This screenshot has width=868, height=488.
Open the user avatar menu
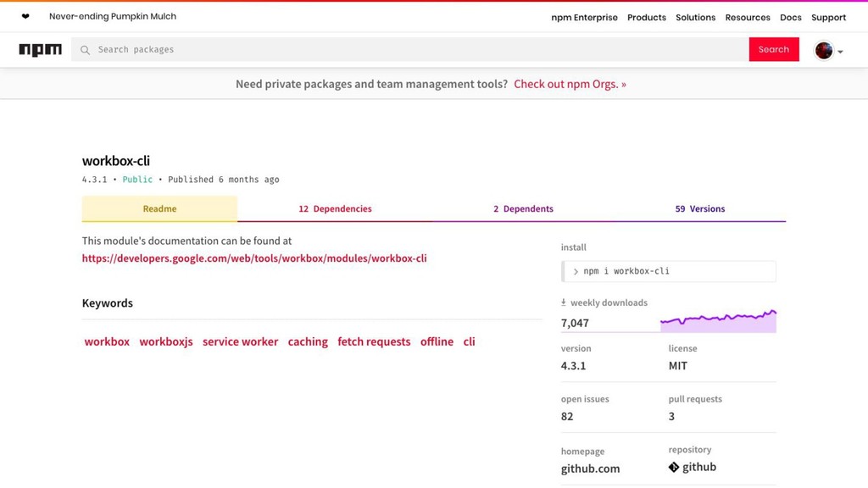click(x=824, y=50)
